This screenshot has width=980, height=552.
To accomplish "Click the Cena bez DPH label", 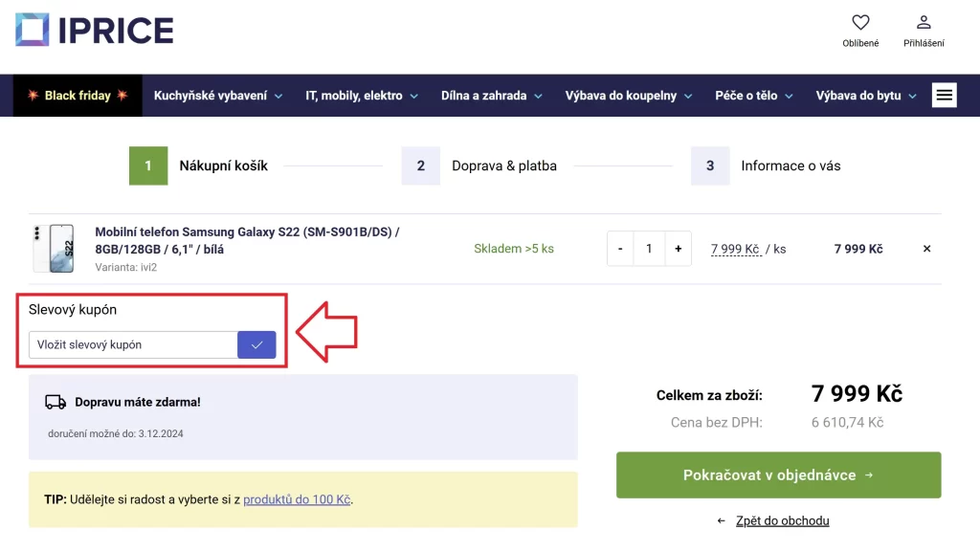I will (x=716, y=423).
